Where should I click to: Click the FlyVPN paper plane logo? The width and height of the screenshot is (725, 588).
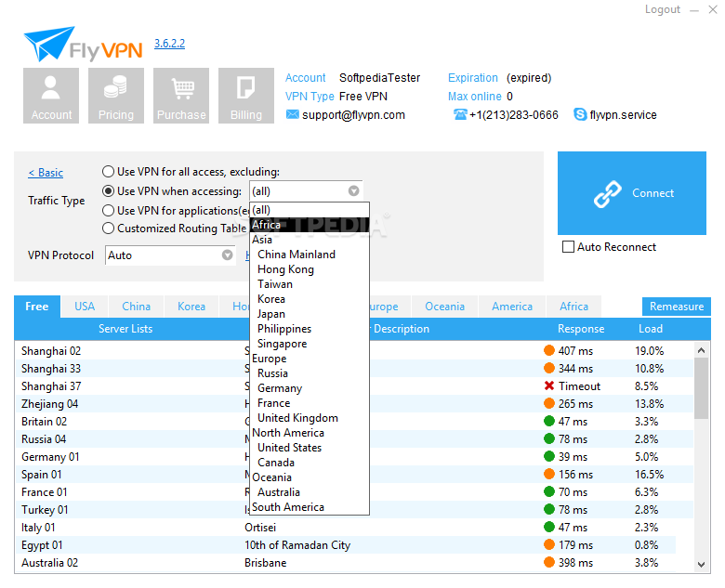49,44
